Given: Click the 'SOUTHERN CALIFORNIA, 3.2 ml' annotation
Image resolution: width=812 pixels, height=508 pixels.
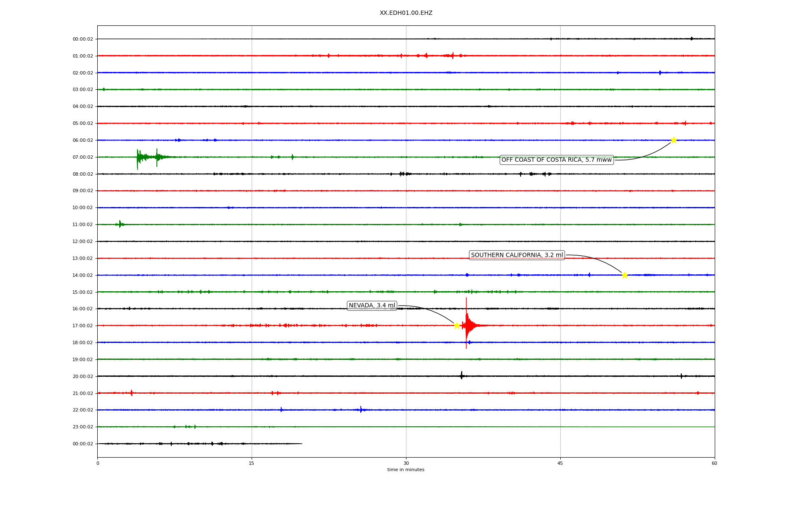Looking at the screenshot, I should coord(517,255).
